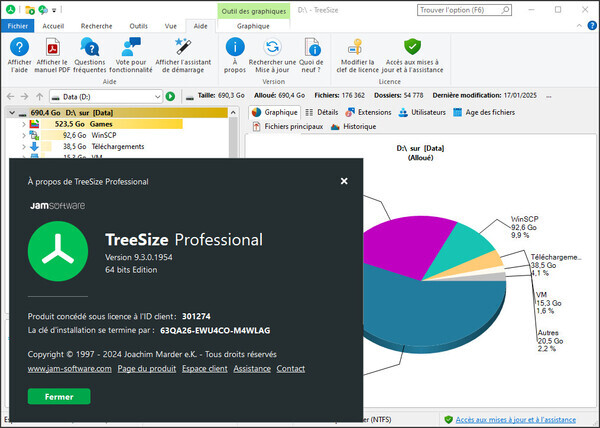This screenshot has width=600, height=428.
Task: Expand the Téléchargements folder node
Action: click(x=24, y=146)
